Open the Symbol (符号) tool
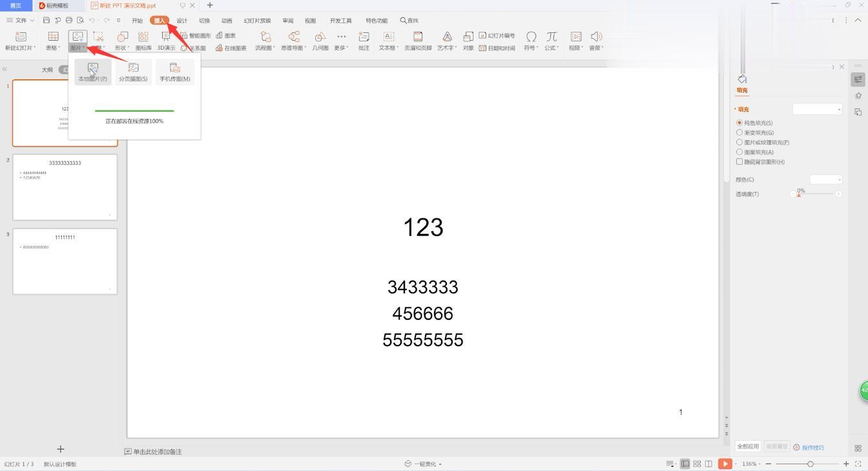This screenshot has width=868, height=471. point(531,41)
